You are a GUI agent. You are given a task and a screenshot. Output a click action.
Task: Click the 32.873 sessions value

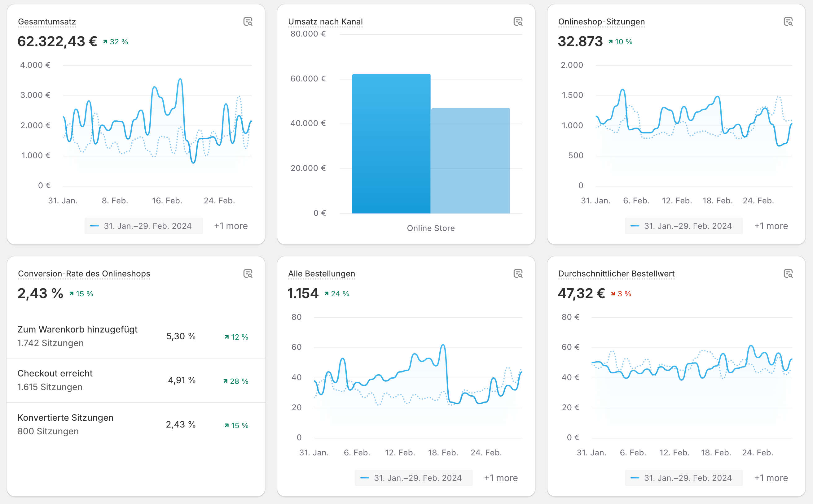[x=581, y=41]
